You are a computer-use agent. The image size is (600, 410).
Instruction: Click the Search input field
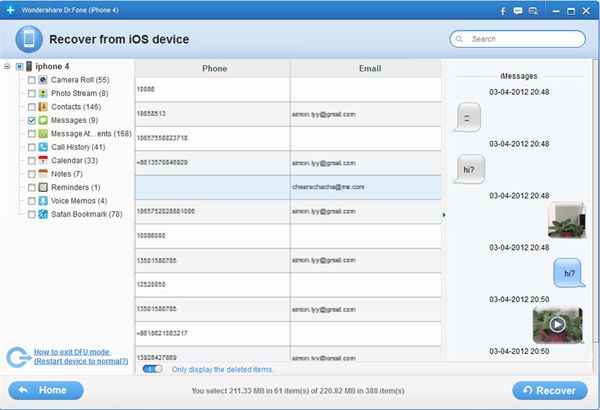tap(517, 39)
